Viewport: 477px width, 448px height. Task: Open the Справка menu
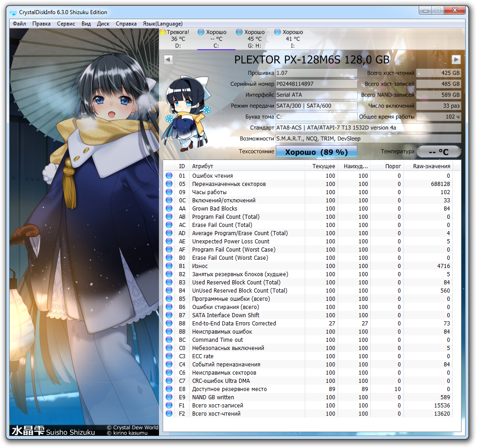[x=126, y=24]
